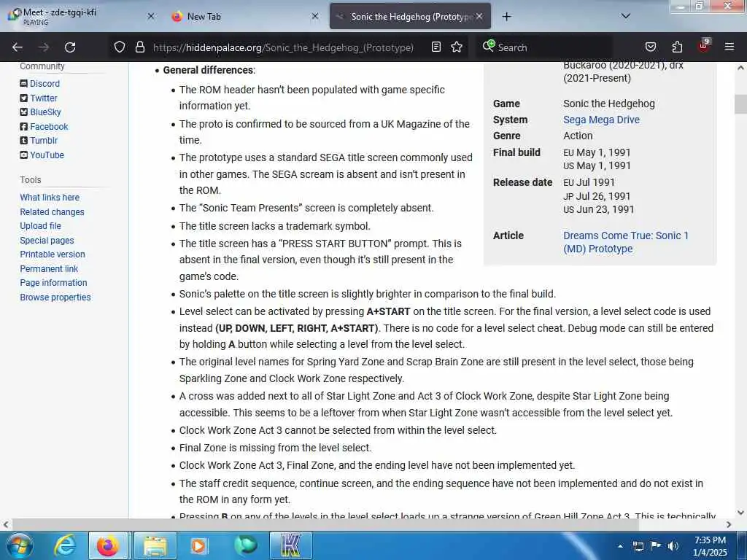Viewport: 747px width, 560px height.
Task: Open the Twitter community link
Action: point(44,98)
